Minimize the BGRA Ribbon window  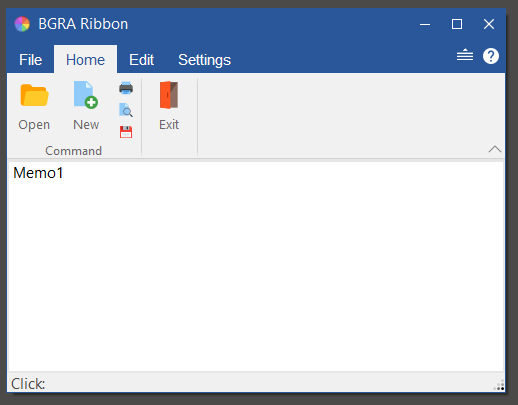(425, 24)
